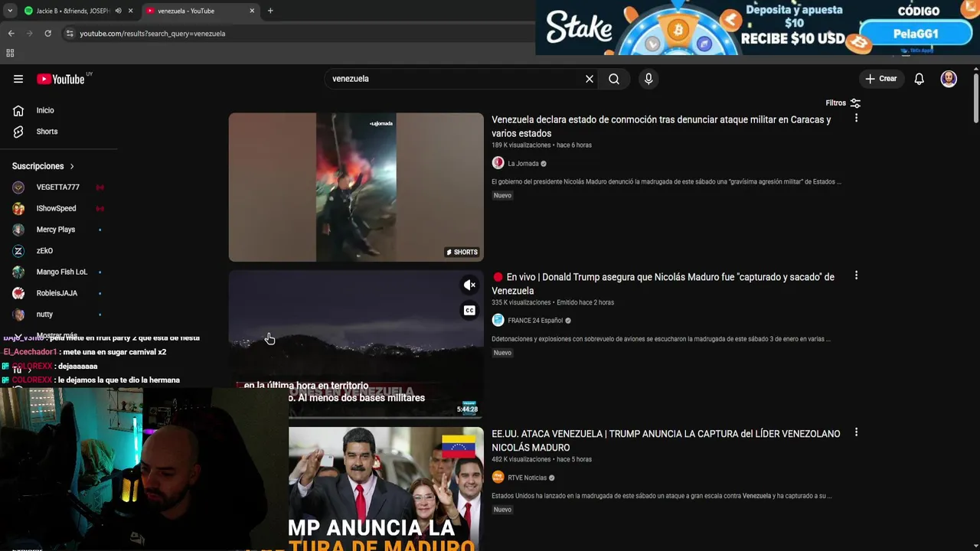Reload the page with the refresh icon
Viewport: 980px width, 551px height.
(x=47, y=34)
